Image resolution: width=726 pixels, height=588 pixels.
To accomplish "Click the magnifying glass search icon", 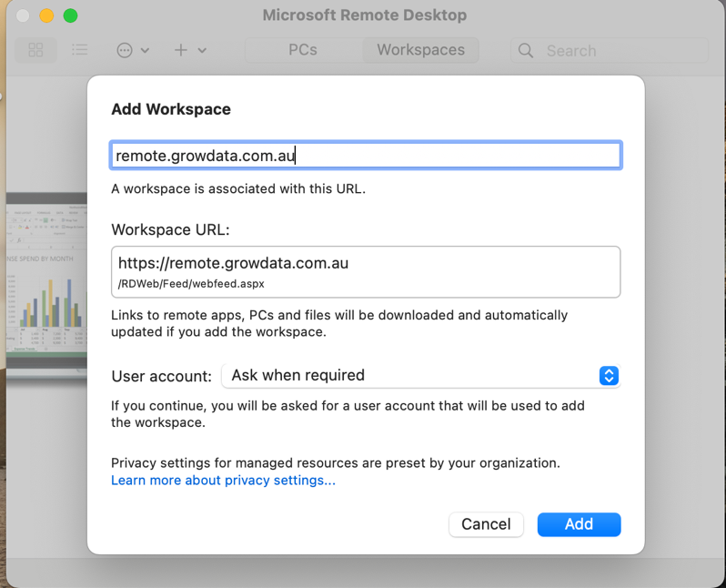I will [x=526, y=50].
